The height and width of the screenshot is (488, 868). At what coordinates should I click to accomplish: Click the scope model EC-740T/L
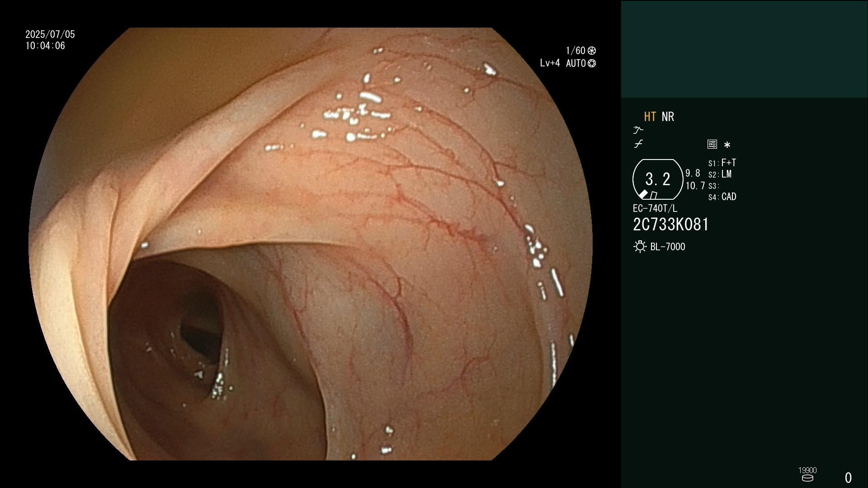pos(655,209)
